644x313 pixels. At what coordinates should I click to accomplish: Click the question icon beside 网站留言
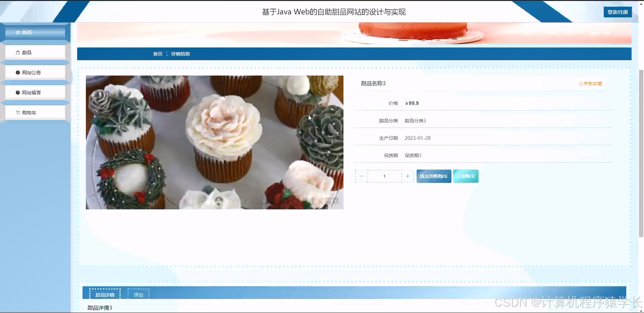click(18, 92)
